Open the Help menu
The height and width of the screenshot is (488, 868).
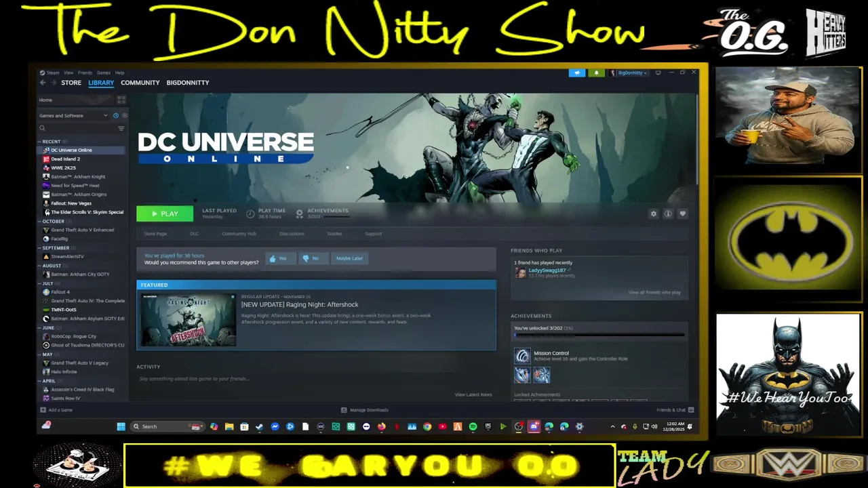pyautogui.click(x=119, y=73)
